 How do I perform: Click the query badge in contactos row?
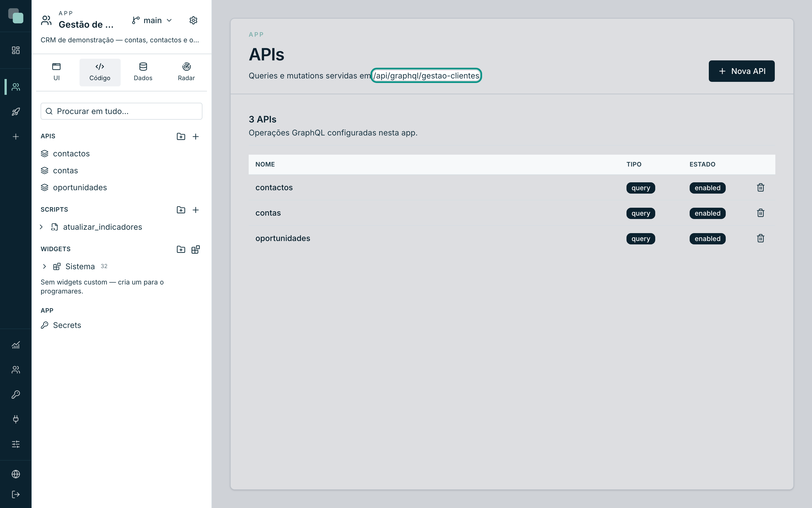[x=641, y=188]
